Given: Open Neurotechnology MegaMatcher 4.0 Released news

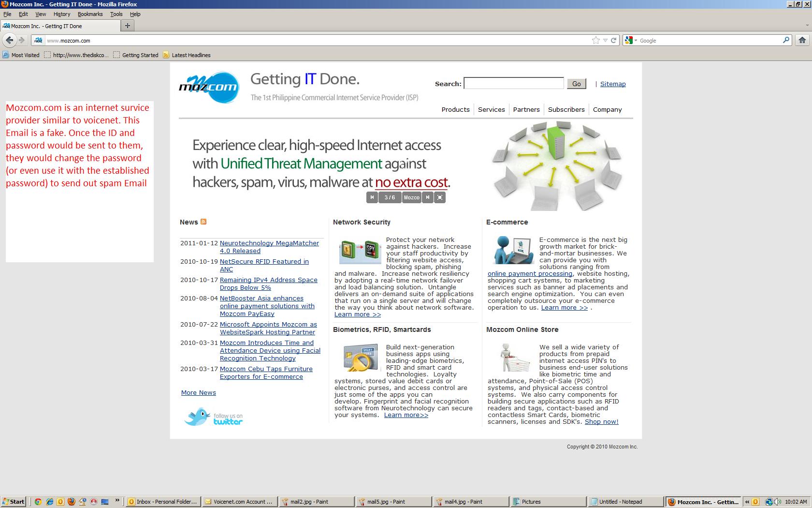Looking at the screenshot, I should point(269,247).
